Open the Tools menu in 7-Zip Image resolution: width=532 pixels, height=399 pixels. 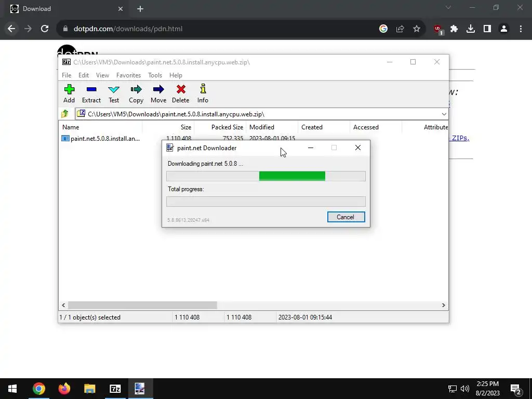pos(155,75)
